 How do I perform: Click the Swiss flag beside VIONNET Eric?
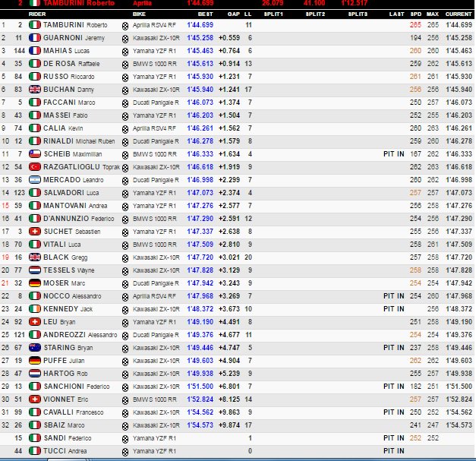coord(35,399)
